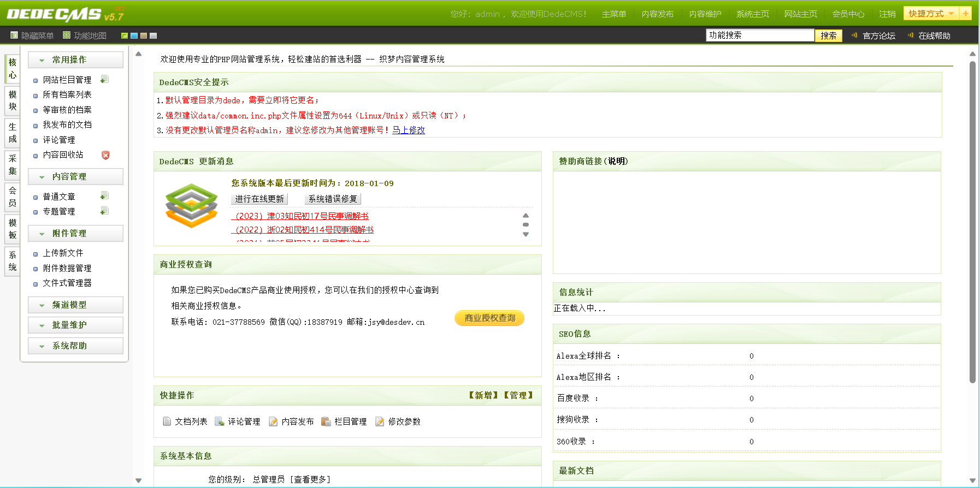Focus the 功能搜索 search field
Screen dimensions: 980x488
click(x=760, y=35)
